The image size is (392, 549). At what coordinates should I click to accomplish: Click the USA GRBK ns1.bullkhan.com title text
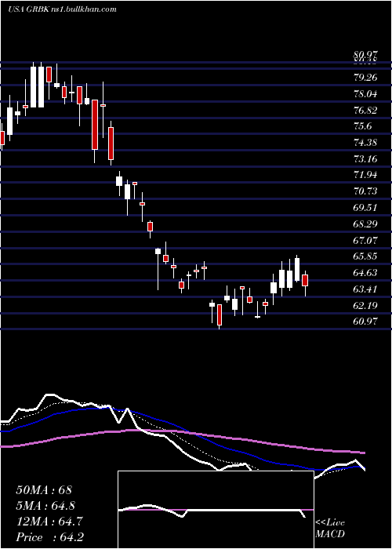pos(62,9)
